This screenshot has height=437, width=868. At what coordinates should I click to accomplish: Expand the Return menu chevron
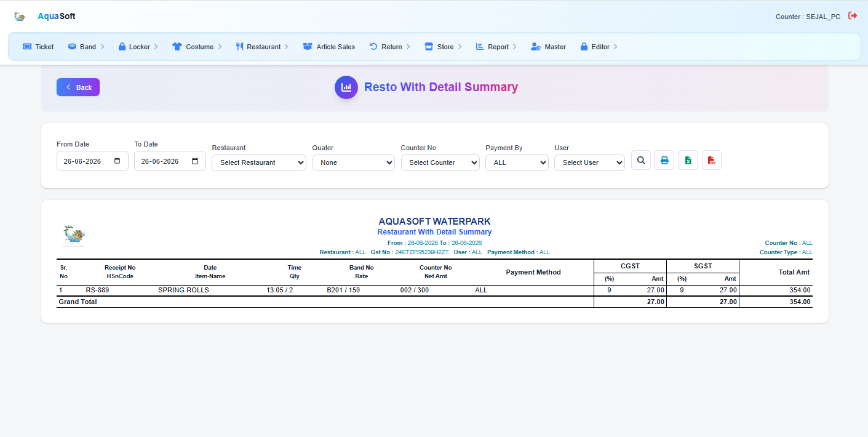point(408,47)
